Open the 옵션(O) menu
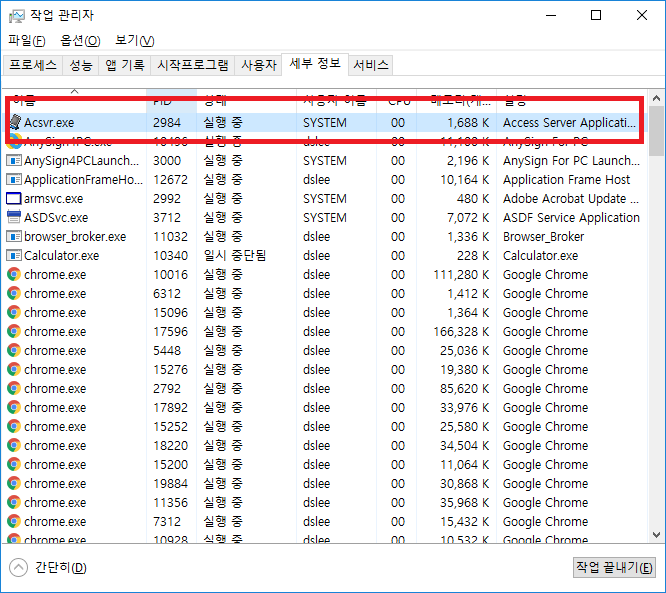The width and height of the screenshot is (666, 593). pos(80,40)
